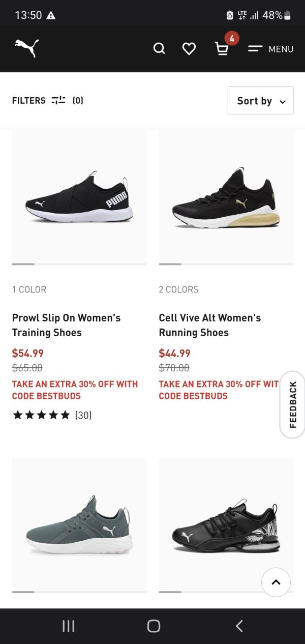Open Android recent apps button

pos(68,626)
